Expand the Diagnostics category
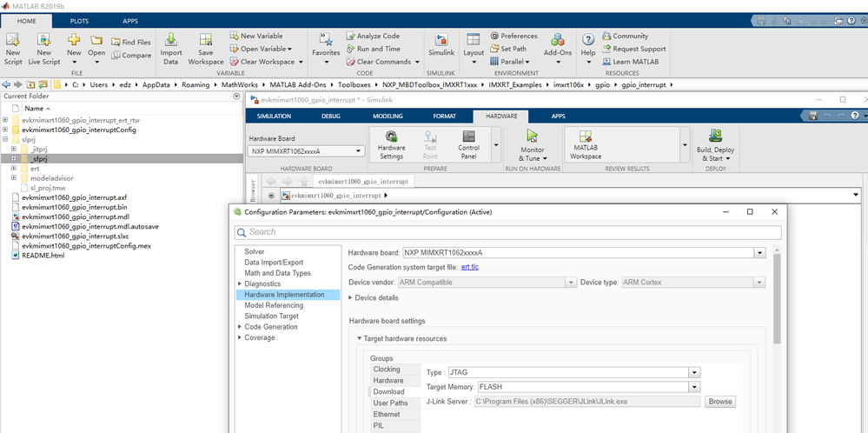Viewport: 868px width, 433px height. coord(239,284)
